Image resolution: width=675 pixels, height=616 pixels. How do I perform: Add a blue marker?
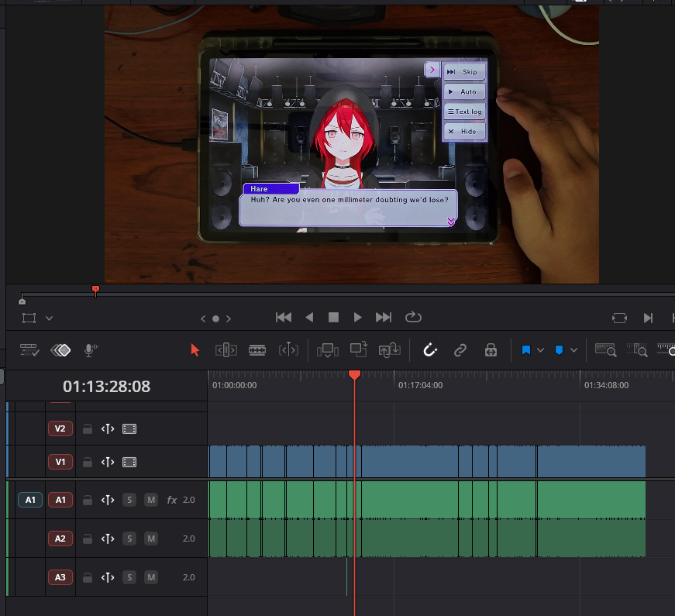tap(559, 350)
